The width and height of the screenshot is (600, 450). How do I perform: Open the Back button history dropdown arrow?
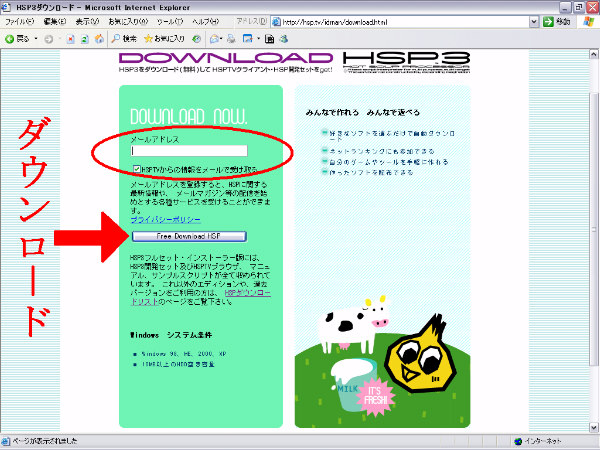(x=35, y=38)
